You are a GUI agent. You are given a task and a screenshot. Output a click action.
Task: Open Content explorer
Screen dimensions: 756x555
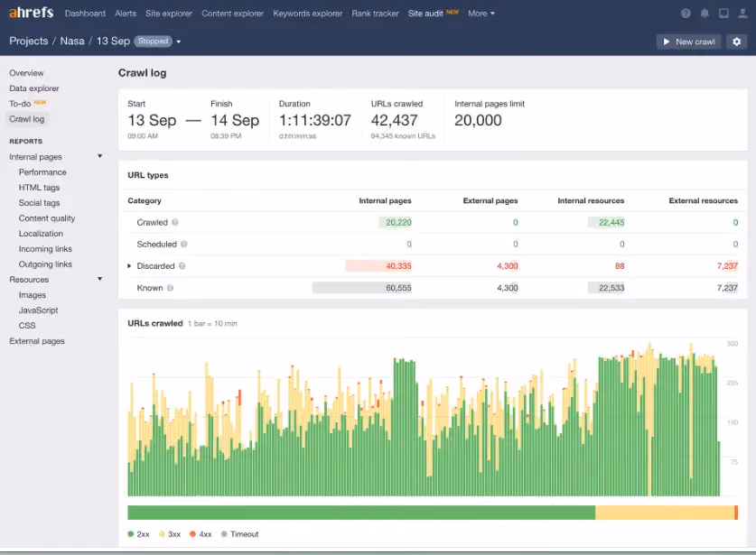coord(232,14)
